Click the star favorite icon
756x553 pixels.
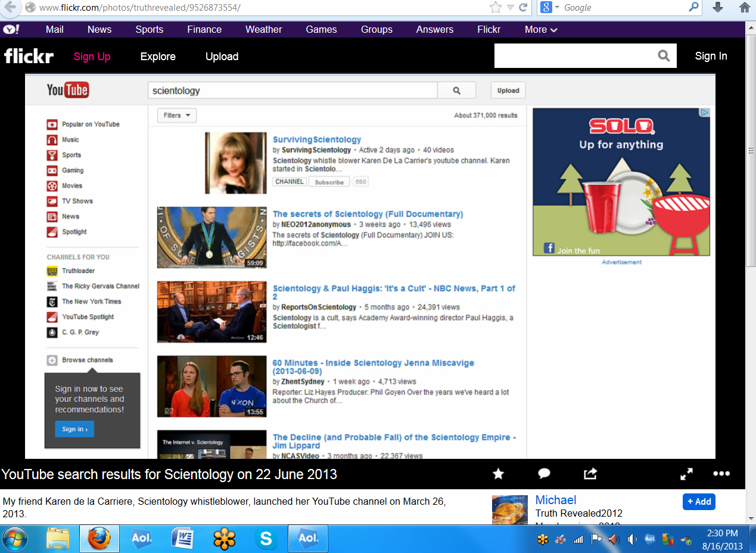499,474
